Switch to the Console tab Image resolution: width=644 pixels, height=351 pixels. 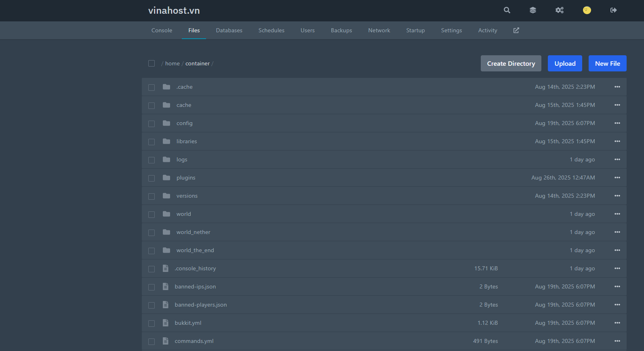pos(162,30)
